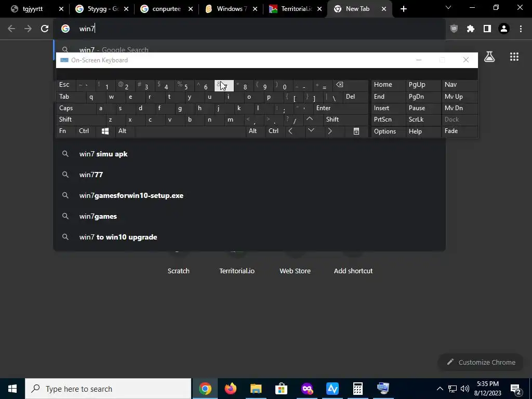Click Customize Chrome button
The width and height of the screenshot is (532, 399).
click(x=481, y=362)
